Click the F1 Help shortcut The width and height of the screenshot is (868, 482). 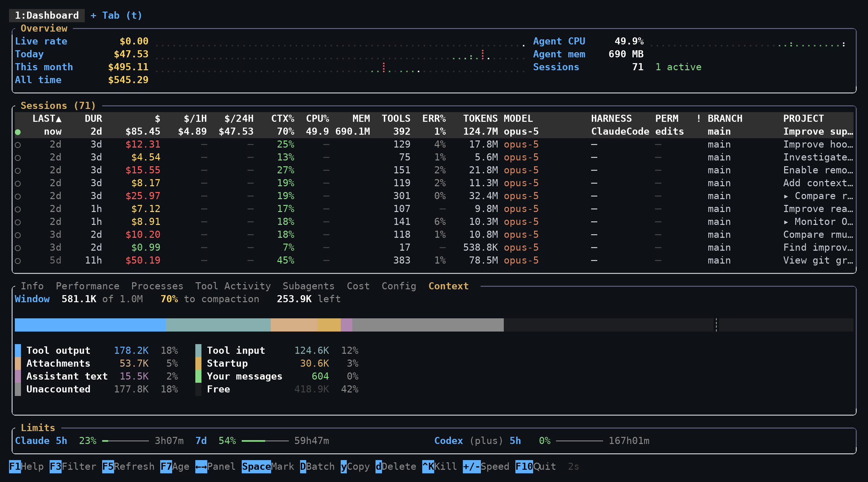(x=26, y=467)
